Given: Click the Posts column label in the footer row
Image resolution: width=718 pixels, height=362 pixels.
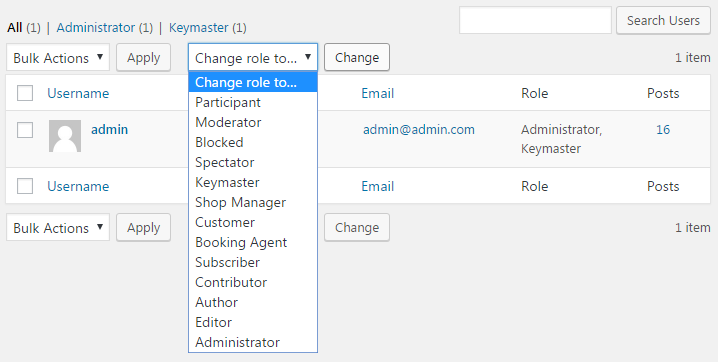Looking at the screenshot, I should click(663, 186).
